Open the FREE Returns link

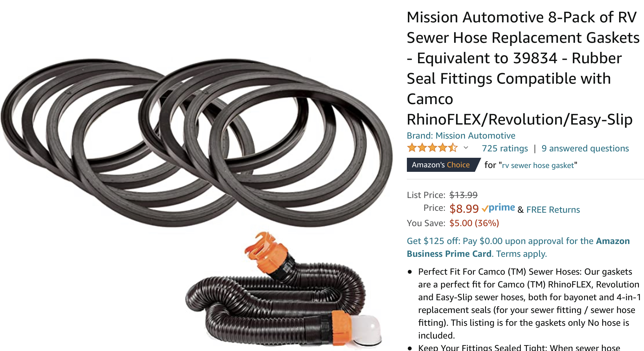coord(553,210)
